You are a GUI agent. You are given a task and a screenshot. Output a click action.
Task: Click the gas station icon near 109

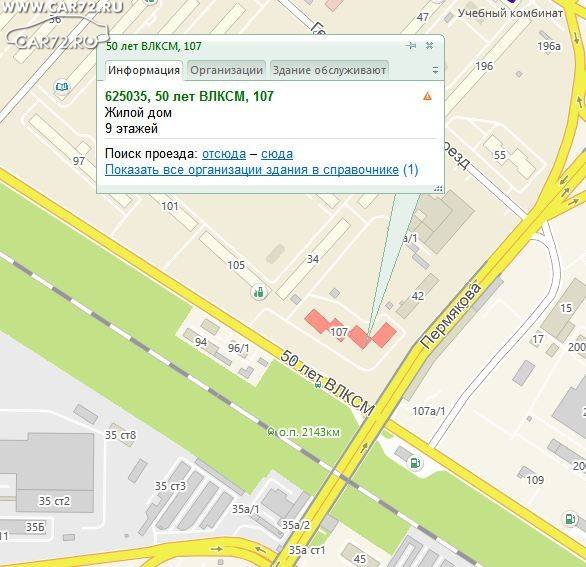(415, 463)
